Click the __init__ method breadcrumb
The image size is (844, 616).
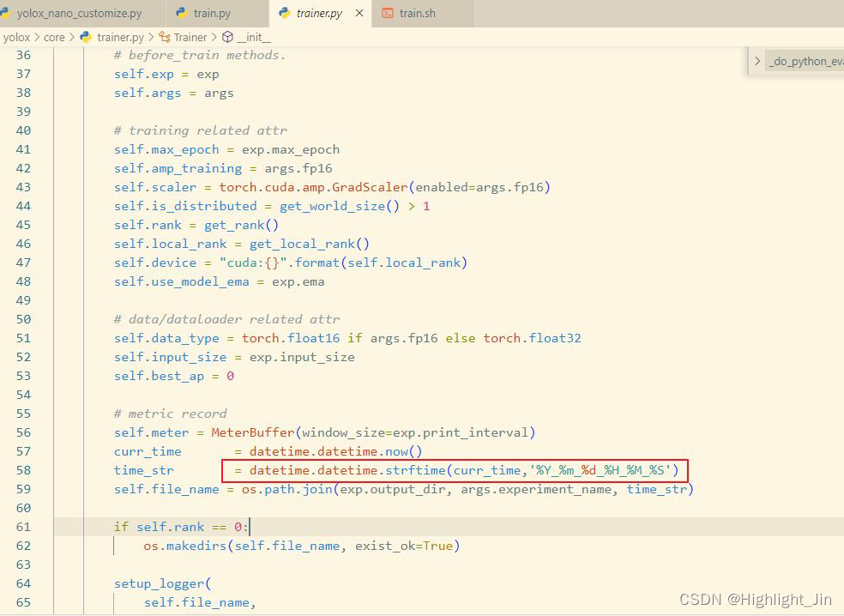coord(254,37)
